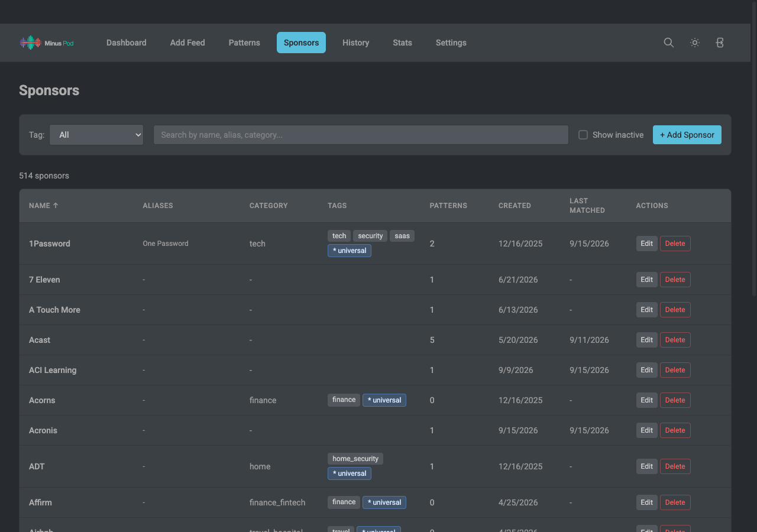The image size is (757, 532).
Task: Switch to the Patterns tab
Action: click(244, 43)
